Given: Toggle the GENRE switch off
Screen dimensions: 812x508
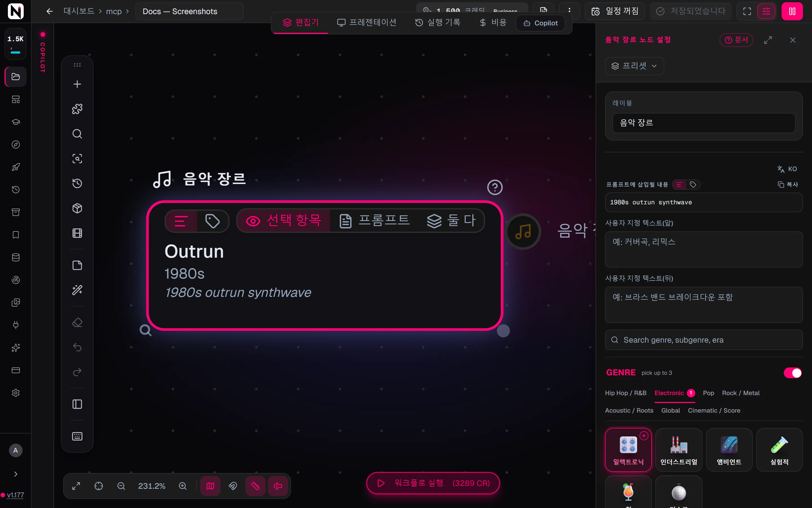Looking at the screenshot, I should [x=793, y=373].
